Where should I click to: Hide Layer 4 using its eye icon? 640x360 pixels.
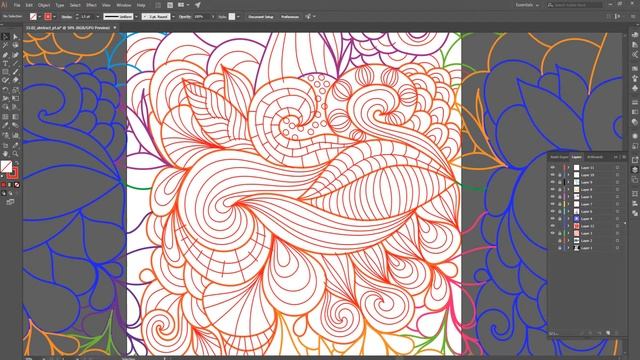(552, 219)
